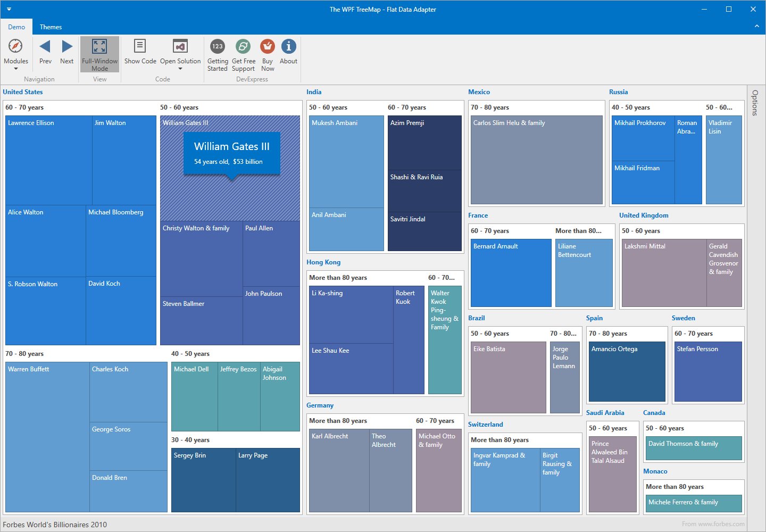Click the Open Solution icon

180,47
